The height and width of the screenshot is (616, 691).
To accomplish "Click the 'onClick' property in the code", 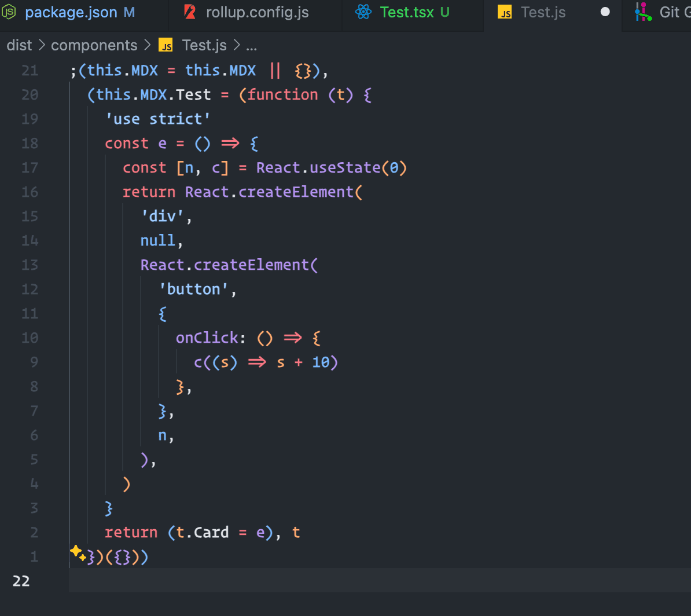I will click(x=207, y=338).
